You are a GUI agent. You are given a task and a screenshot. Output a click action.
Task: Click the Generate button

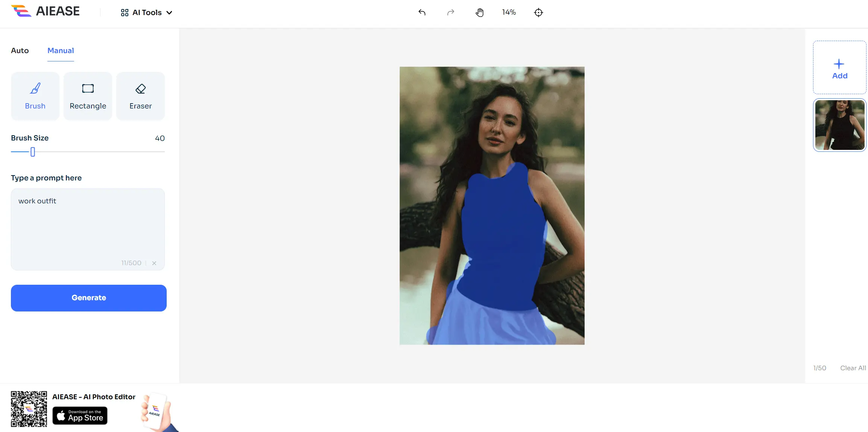pos(89,298)
